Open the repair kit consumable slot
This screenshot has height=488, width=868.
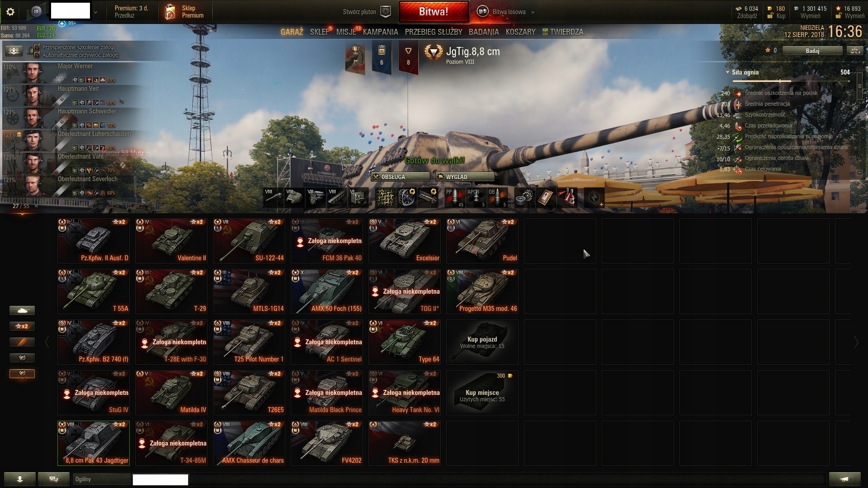click(524, 197)
